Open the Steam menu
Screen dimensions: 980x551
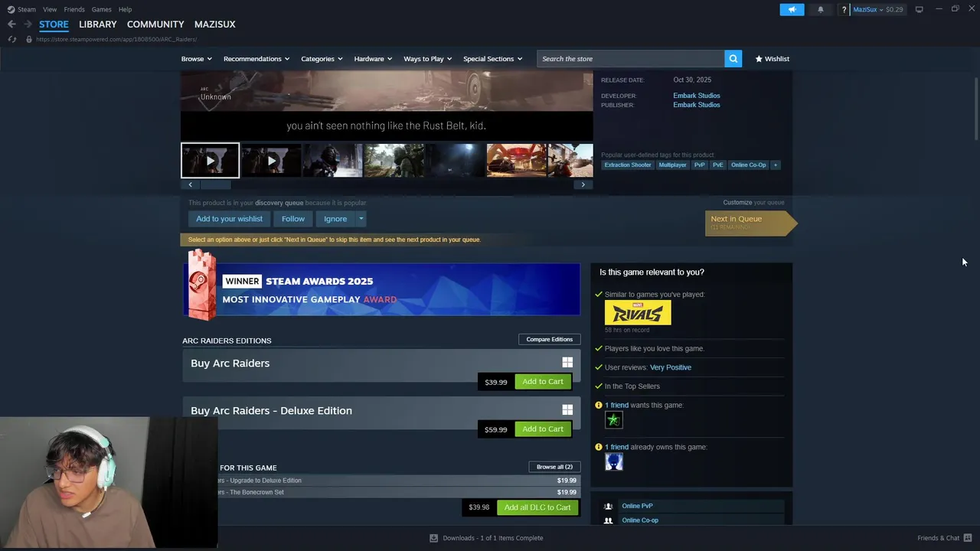27,9
